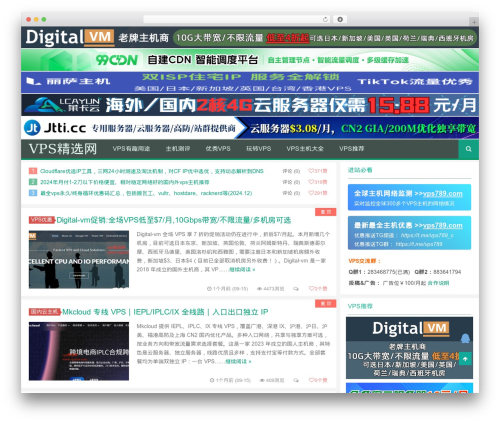This screenshot has height=423, width=500.
Task: Click the round extension icon next to the address bar
Action: point(340,19)
